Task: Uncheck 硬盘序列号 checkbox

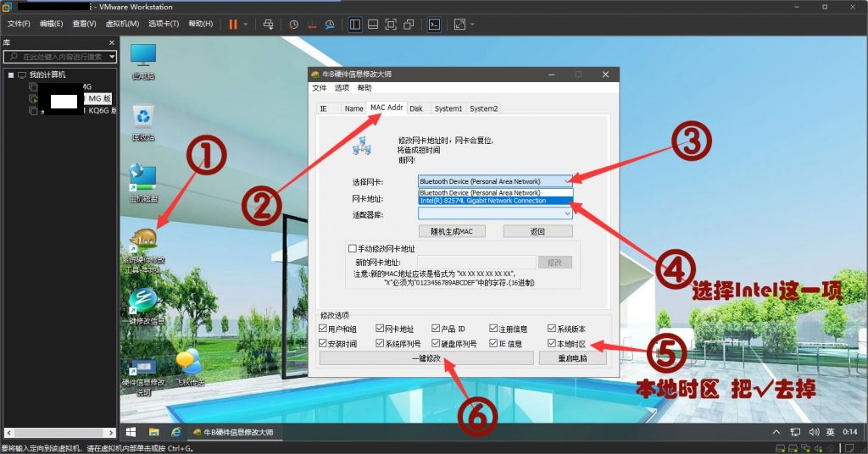Action: (436, 343)
